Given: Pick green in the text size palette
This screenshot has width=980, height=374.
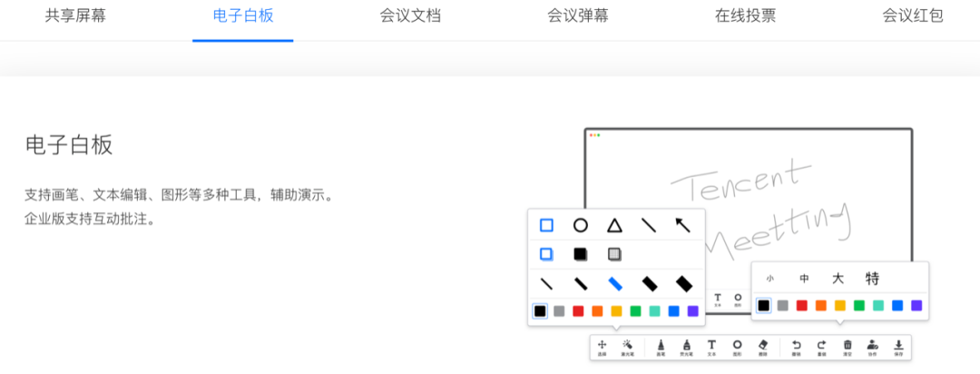Looking at the screenshot, I should click(858, 306).
